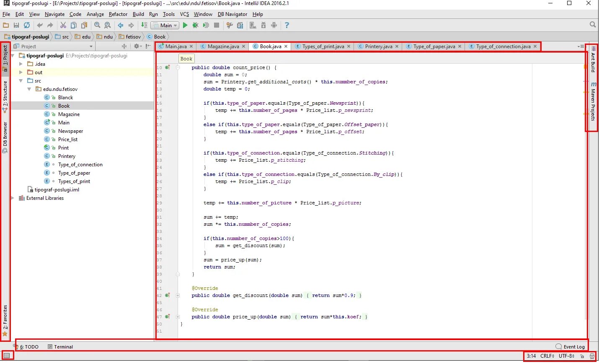
Task: Hide the Project panel with collapse icon
Action: (148, 46)
